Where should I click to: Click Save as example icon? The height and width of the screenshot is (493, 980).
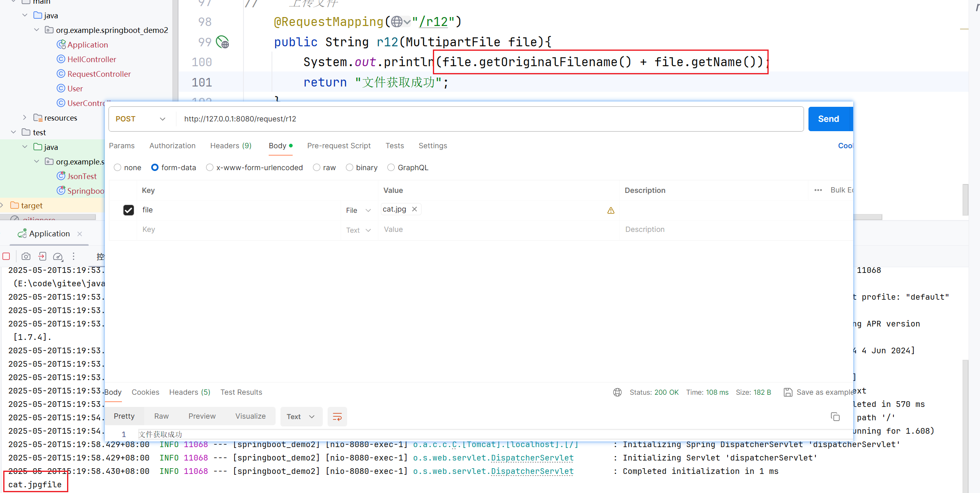click(788, 392)
